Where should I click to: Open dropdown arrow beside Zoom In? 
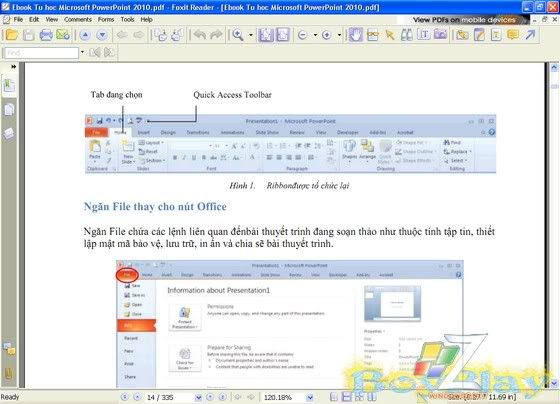339,35
